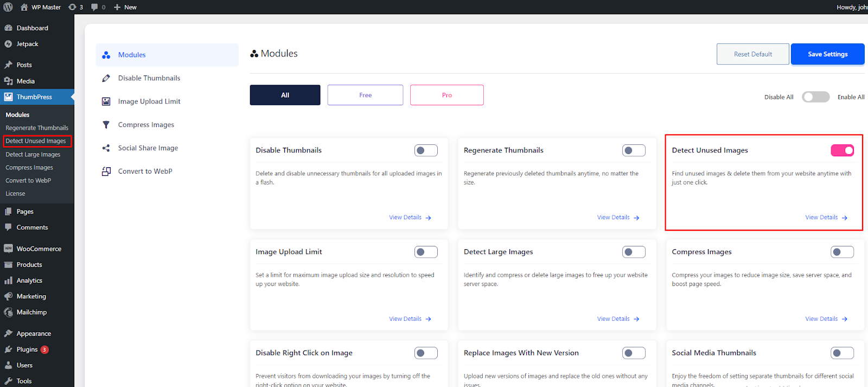Image resolution: width=868 pixels, height=387 pixels.
Task: Click the Howdy user account menu
Action: (852, 7)
